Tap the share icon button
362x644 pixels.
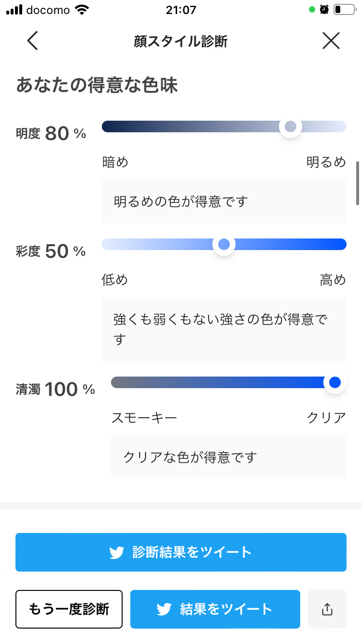pyautogui.click(x=327, y=609)
